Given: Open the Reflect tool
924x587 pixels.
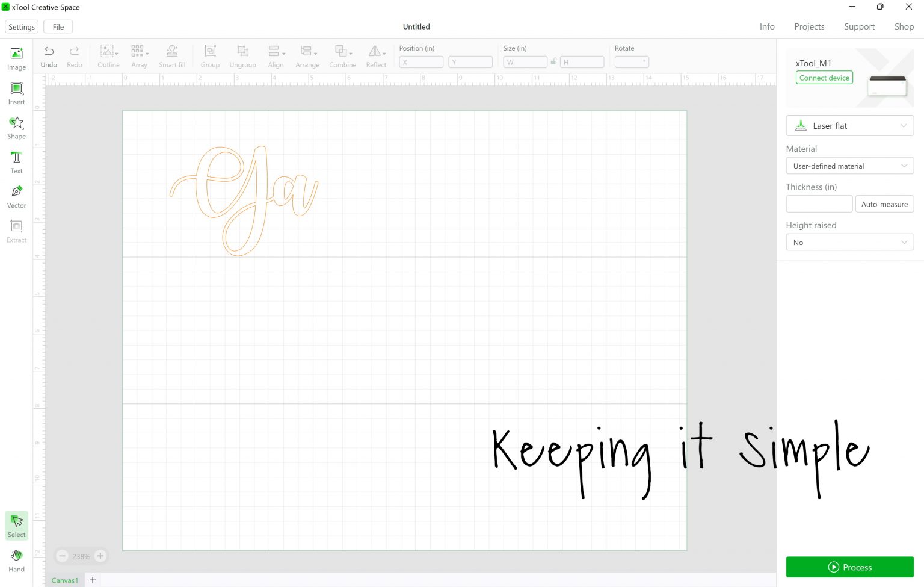Looking at the screenshot, I should [375, 55].
